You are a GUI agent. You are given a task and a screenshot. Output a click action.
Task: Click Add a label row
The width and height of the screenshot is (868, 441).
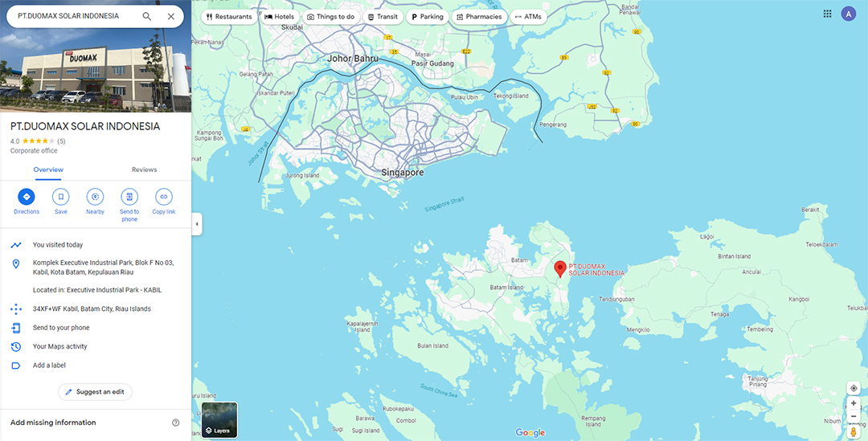tap(96, 365)
